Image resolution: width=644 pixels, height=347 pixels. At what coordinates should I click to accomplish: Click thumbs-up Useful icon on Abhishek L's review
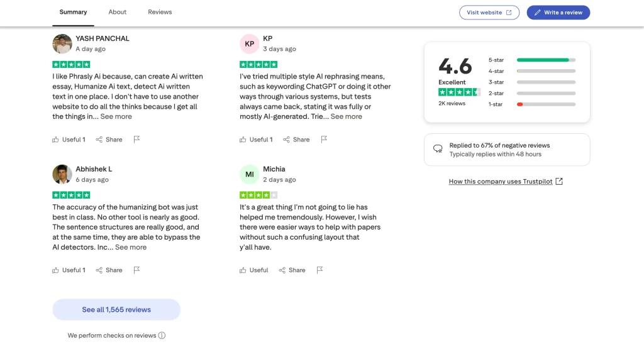coord(55,270)
